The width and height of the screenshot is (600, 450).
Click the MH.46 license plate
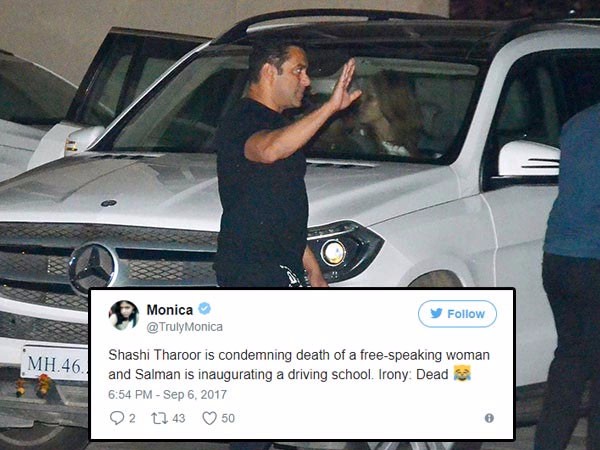[55, 363]
